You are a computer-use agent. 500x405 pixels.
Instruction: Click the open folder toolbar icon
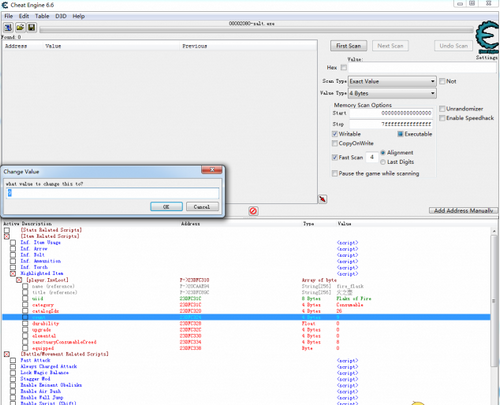pyautogui.click(x=20, y=27)
